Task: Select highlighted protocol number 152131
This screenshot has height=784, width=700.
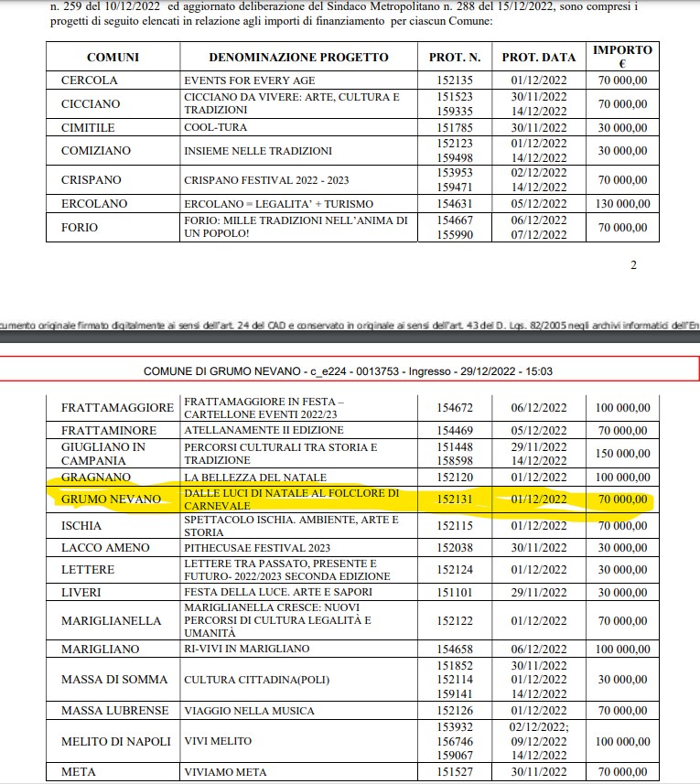Action: 455,499
